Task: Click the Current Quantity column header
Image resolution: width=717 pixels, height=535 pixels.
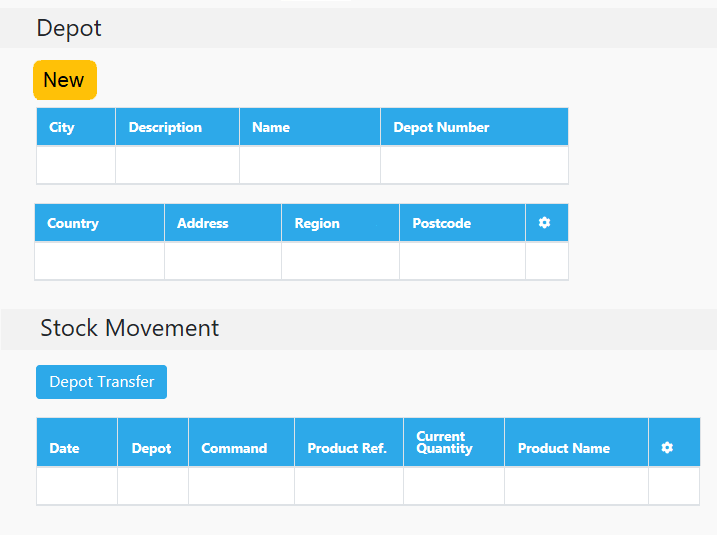Action: coord(454,442)
